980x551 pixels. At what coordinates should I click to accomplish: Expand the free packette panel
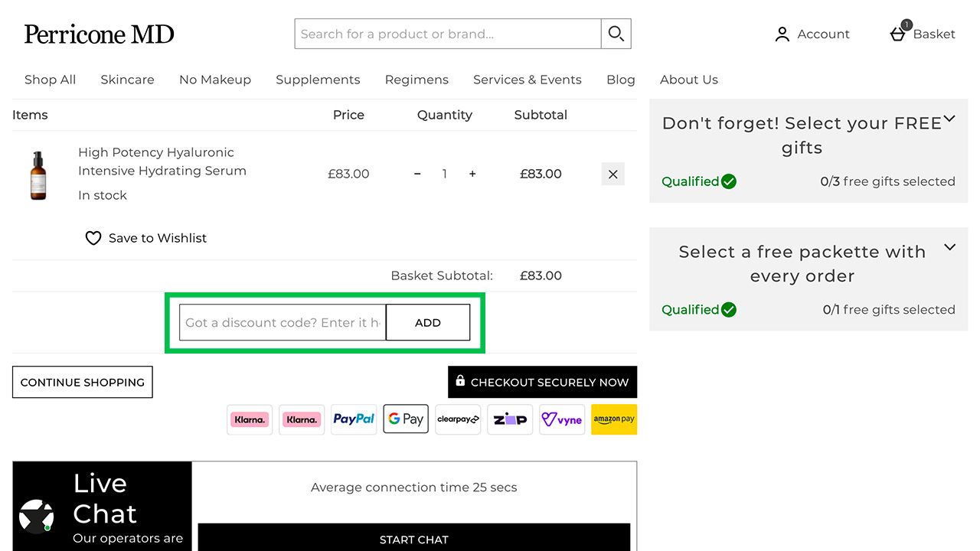[x=949, y=247]
